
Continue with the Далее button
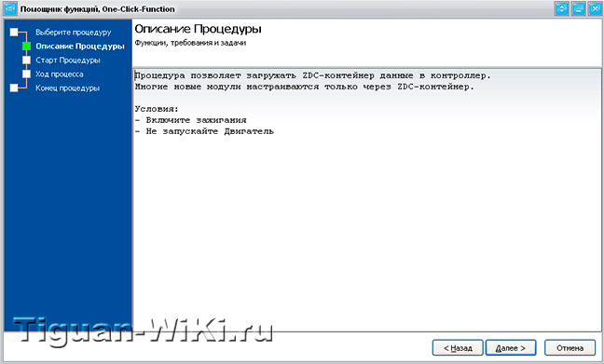511,348
